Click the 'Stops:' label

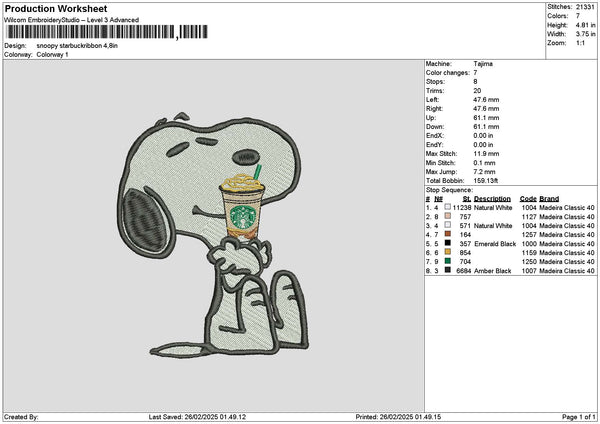[435, 82]
